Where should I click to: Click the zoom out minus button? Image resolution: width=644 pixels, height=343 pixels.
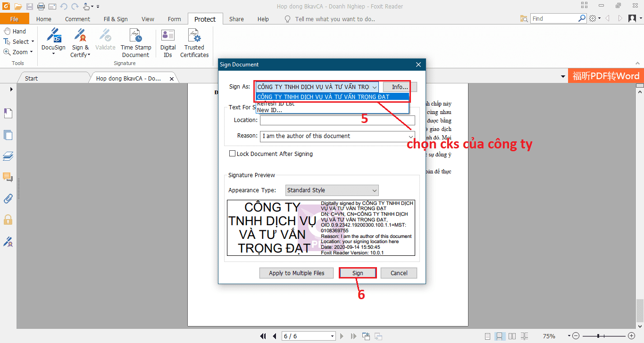point(576,336)
